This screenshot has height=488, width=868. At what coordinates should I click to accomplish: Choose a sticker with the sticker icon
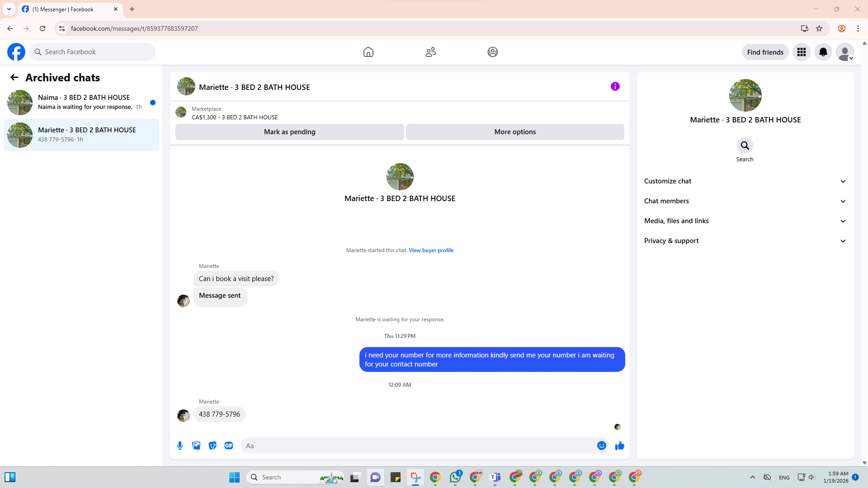[x=212, y=446]
